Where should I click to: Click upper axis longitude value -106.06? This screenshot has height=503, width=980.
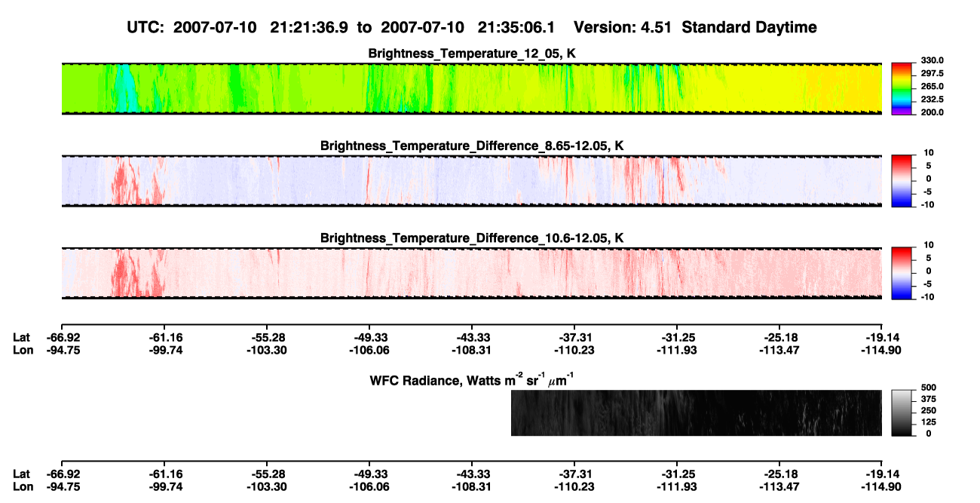369,349
